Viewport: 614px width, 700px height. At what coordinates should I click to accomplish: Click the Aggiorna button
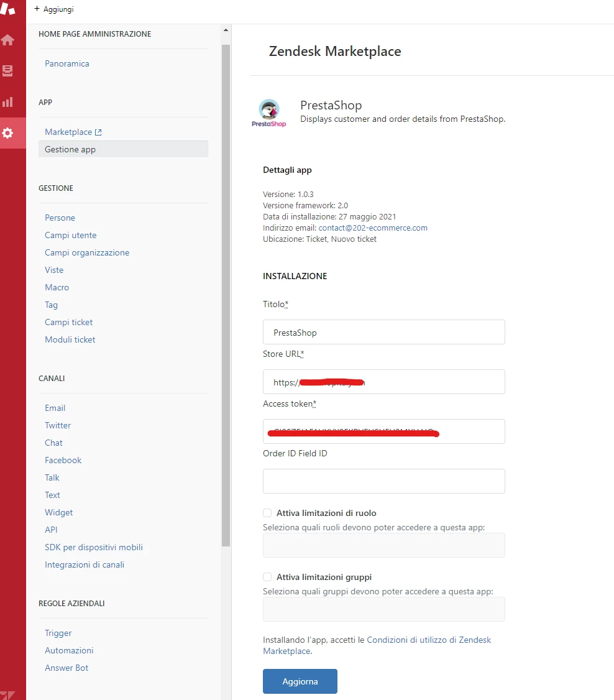[x=300, y=681]
